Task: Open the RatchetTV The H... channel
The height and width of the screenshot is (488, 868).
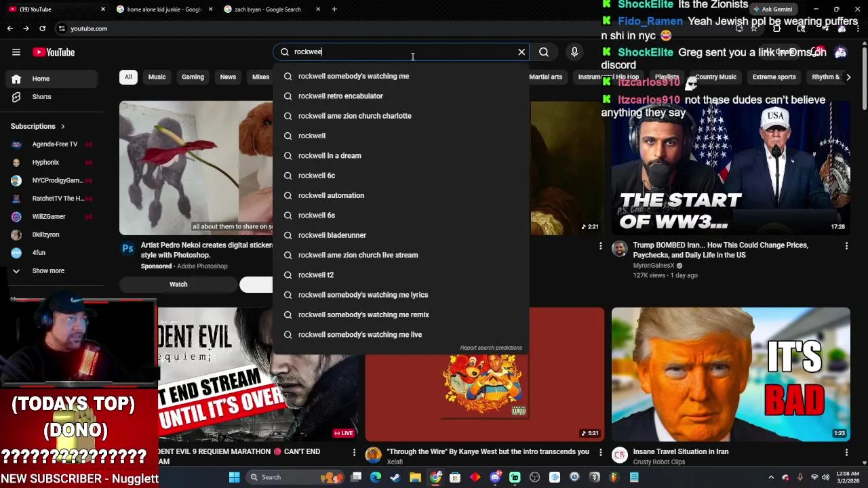Action: 53,199
